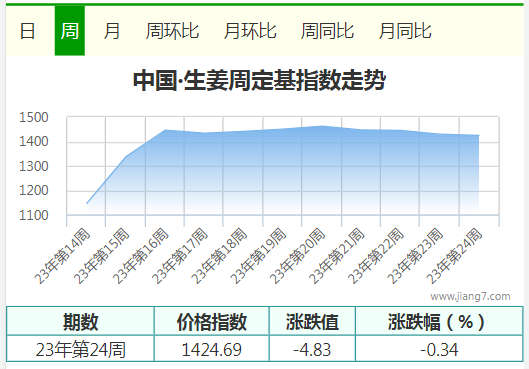Click chart title 中国·生姜周定基指数走势
The width and height of the screenshot is (529, 369).
[259, 80]
